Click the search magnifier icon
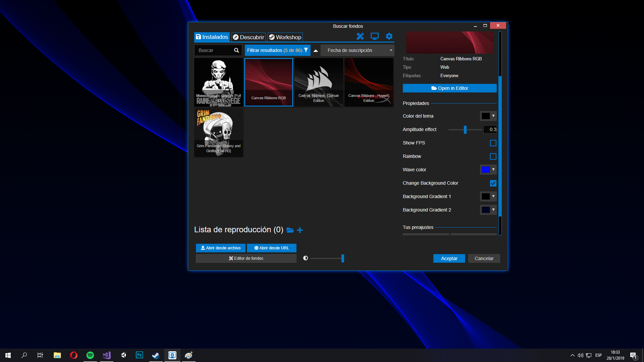The height and width of the screenshot is (362, 644). (x=236, y=50)
